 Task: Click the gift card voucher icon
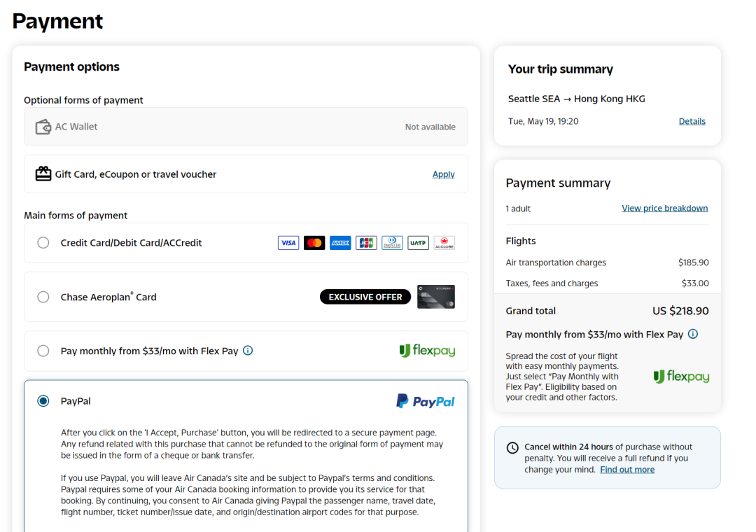(x=43, y=174)
